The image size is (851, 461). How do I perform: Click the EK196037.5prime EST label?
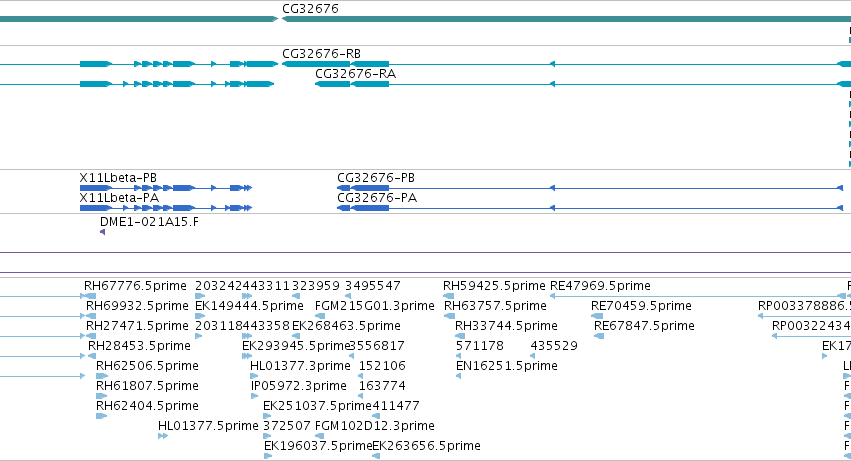(x=318, y=446)
